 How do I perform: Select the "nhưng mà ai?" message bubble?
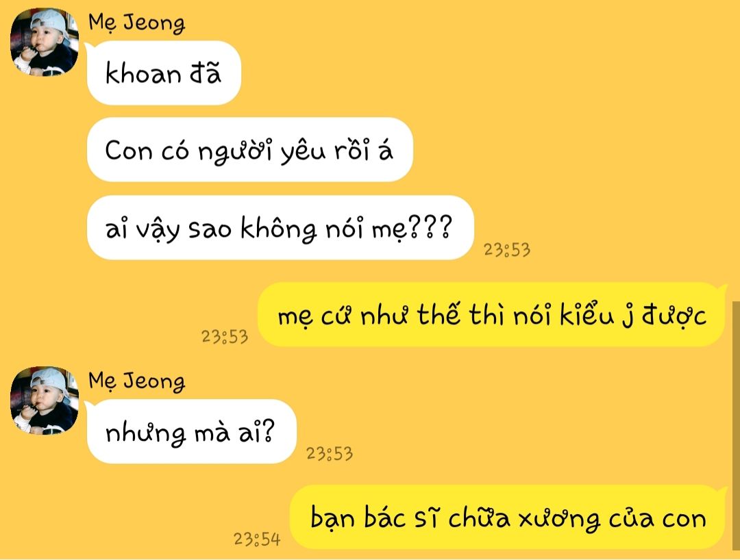click(x=191, y=431)
